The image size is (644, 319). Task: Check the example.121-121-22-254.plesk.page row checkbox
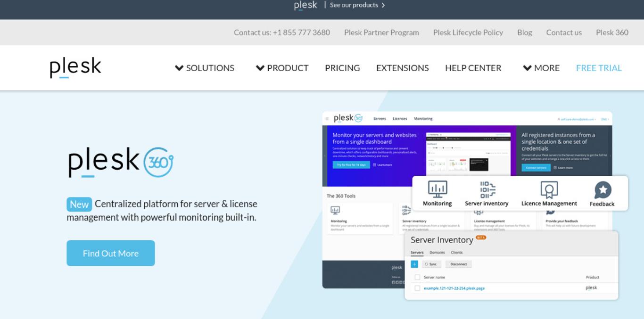pyautogui.click(x=417, y=288)
